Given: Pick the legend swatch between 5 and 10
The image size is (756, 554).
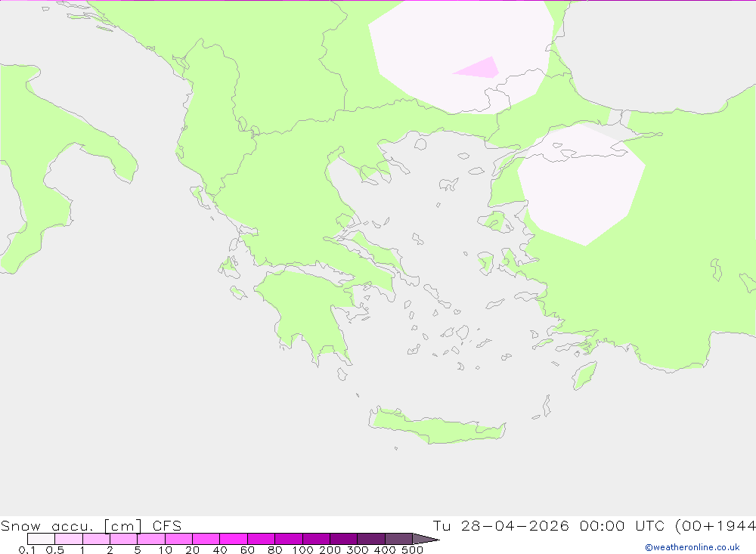Looking at the screenshot, I should (151, 539).
